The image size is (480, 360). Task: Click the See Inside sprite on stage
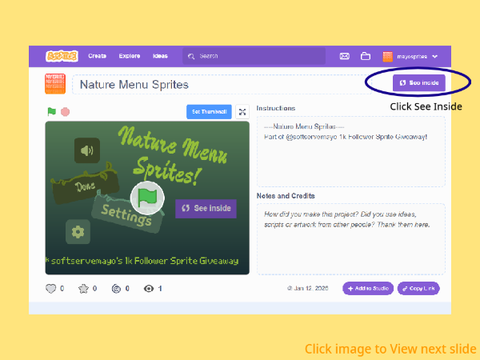206,209
